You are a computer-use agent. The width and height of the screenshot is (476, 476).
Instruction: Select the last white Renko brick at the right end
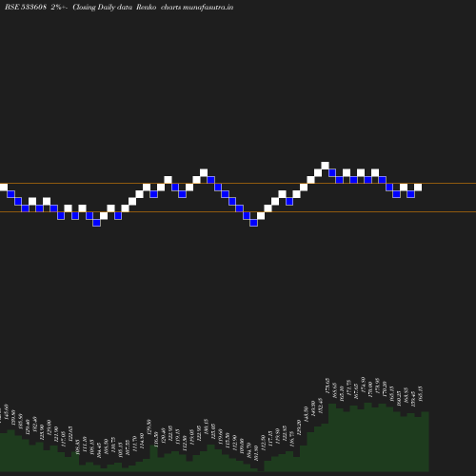[418, 188]
